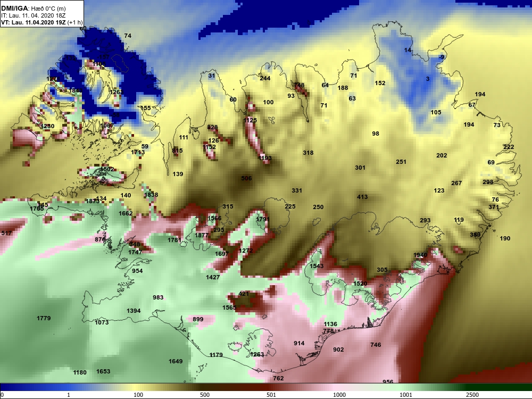
Task: Click the map value "1152"
Action: (209, 147)
